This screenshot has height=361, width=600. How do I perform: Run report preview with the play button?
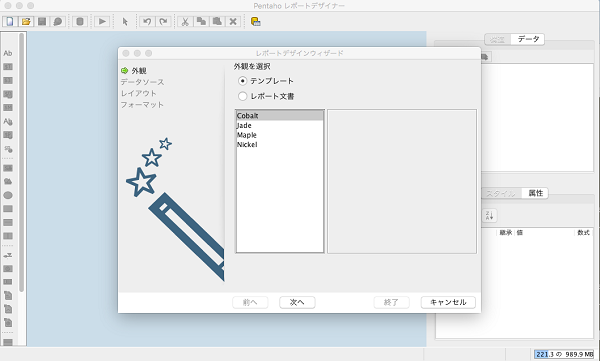pyautogui.click(x=102, y=21)
